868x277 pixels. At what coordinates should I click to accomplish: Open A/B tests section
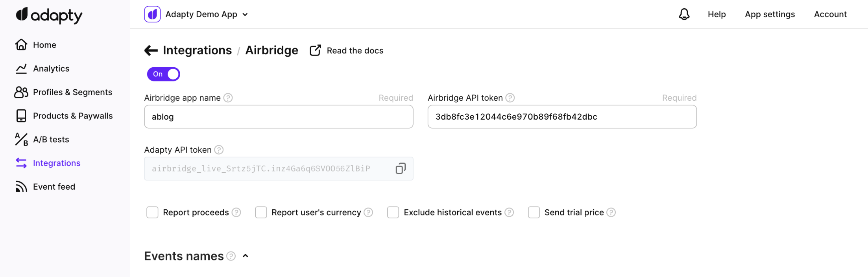pyautogui.click(x=51, y=139)
